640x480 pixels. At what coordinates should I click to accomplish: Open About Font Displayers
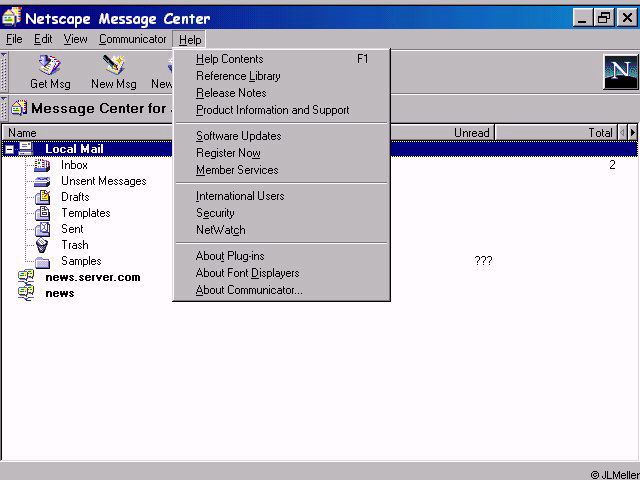point(282,273)
